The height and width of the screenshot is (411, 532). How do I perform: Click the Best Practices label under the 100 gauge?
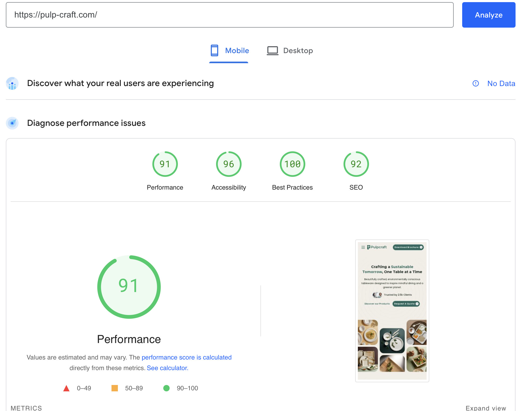[292, 187]
